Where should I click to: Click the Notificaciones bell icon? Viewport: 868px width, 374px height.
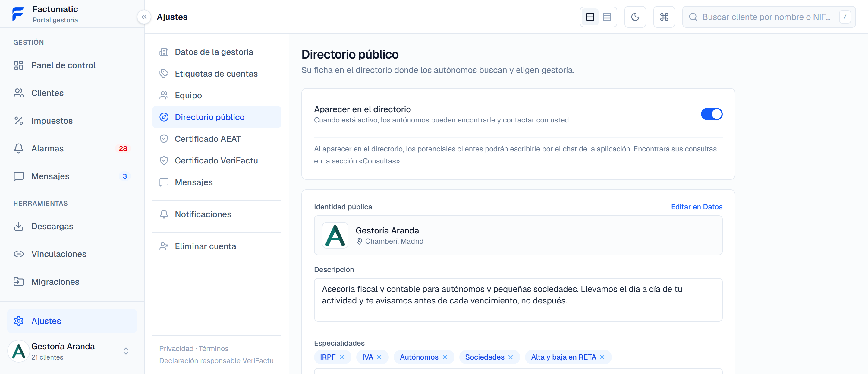(x=164, y=214)
